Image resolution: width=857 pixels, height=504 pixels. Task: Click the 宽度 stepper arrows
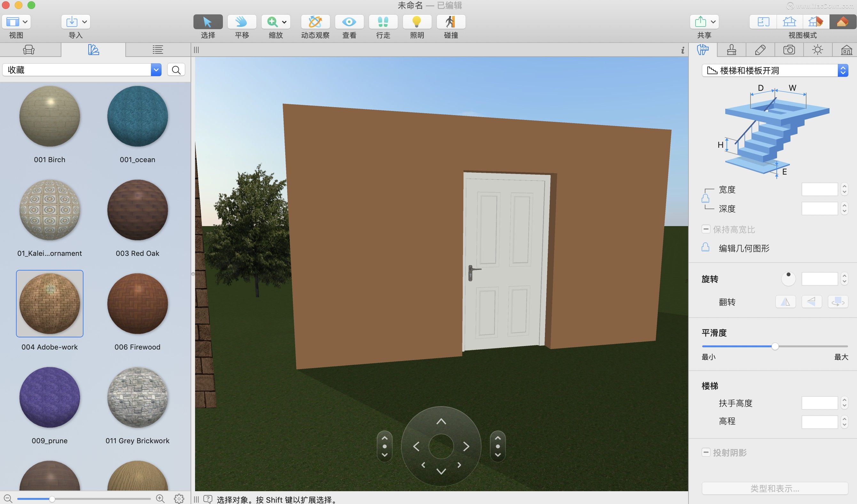(844, 189)
